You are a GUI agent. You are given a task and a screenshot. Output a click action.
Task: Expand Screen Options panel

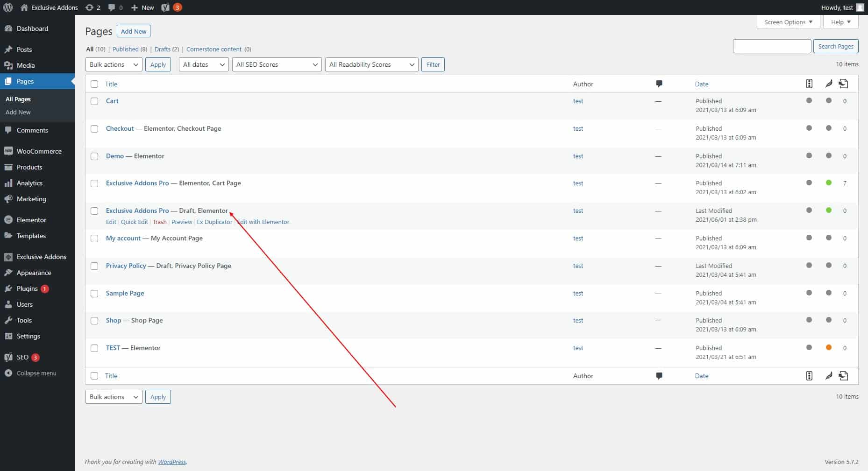(788, 22)
